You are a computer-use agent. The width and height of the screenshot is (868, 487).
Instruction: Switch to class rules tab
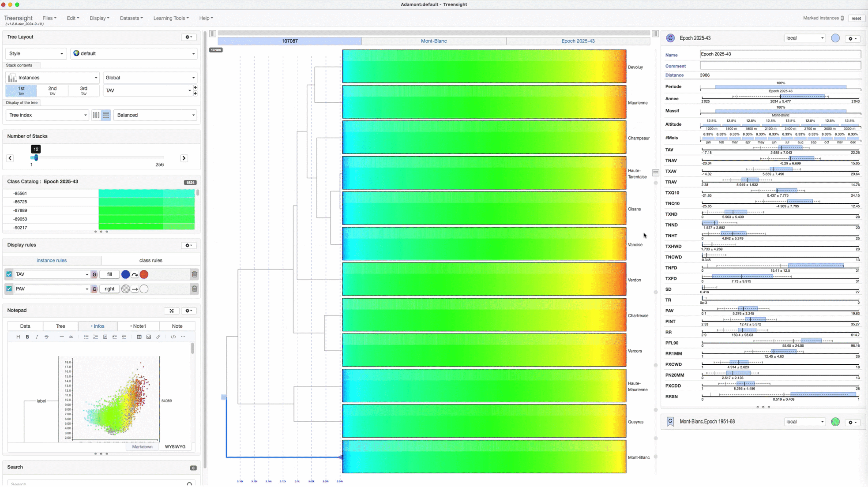click(150, 260)
